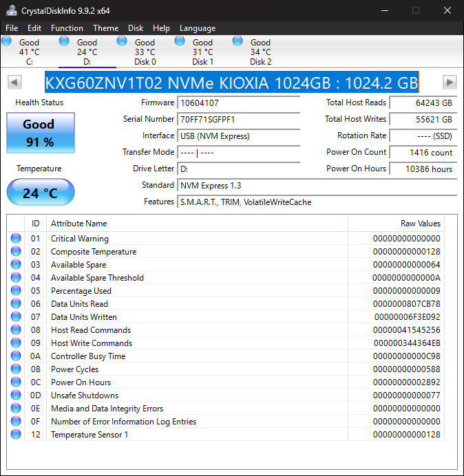Switch to the C: drive tab at 41 °C

click(x=29, y=52)
